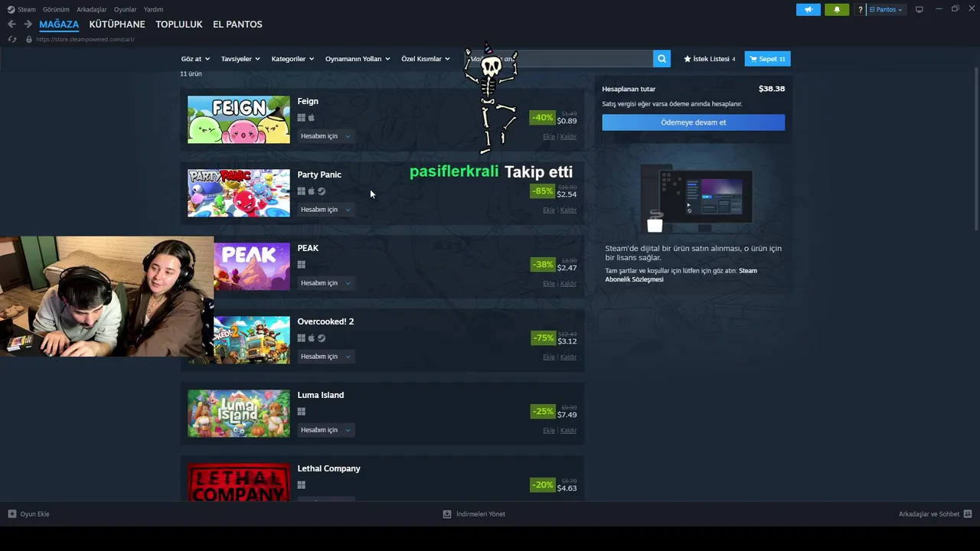Image resolution: width=980 pixels, height=551 pixels.
Task: Click Kaldır for Feign
Action: [x=568, y=137]
